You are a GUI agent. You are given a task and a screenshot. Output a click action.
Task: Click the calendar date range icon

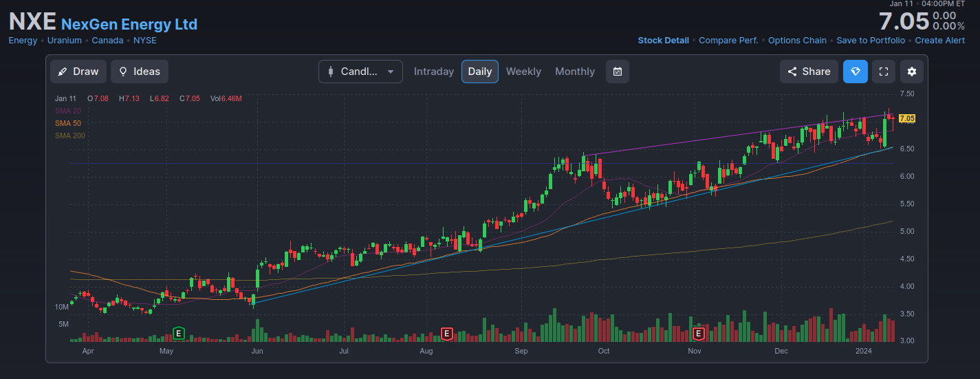pyautogui.click(x=618, y=72)
